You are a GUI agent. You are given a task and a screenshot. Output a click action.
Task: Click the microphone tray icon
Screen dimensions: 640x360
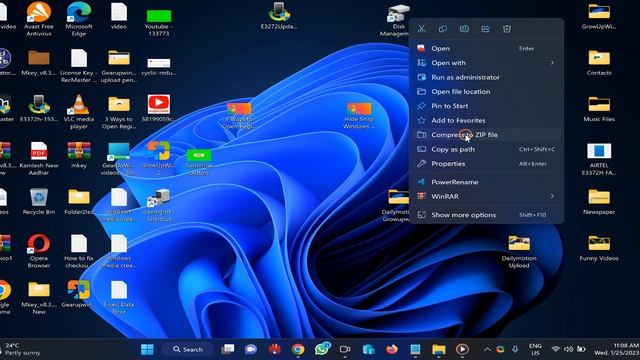point(516,349)
